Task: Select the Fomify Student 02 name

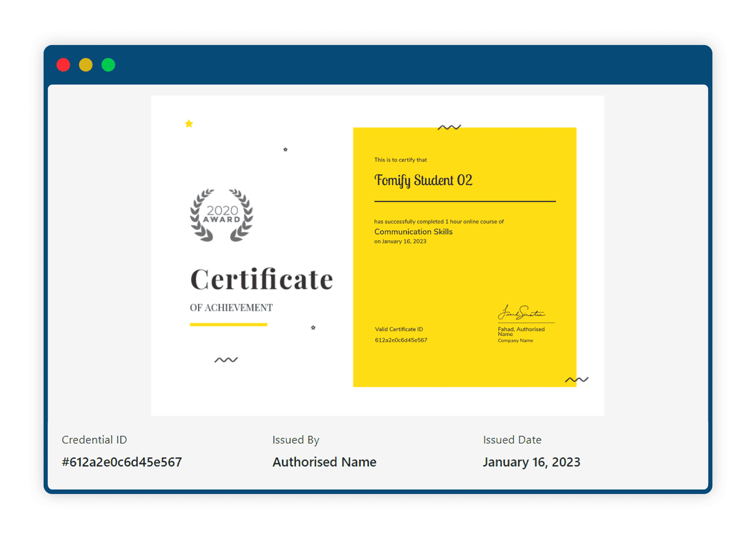Action: pos(423,180)
